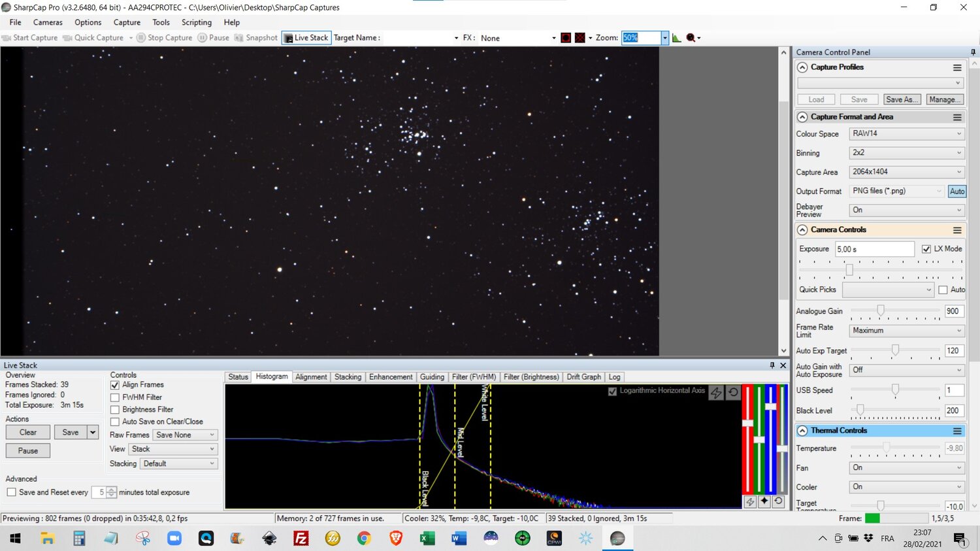Open the image histogram toolbar icon
The width and height of the screenshot is (980, 551).
(676, 38)
